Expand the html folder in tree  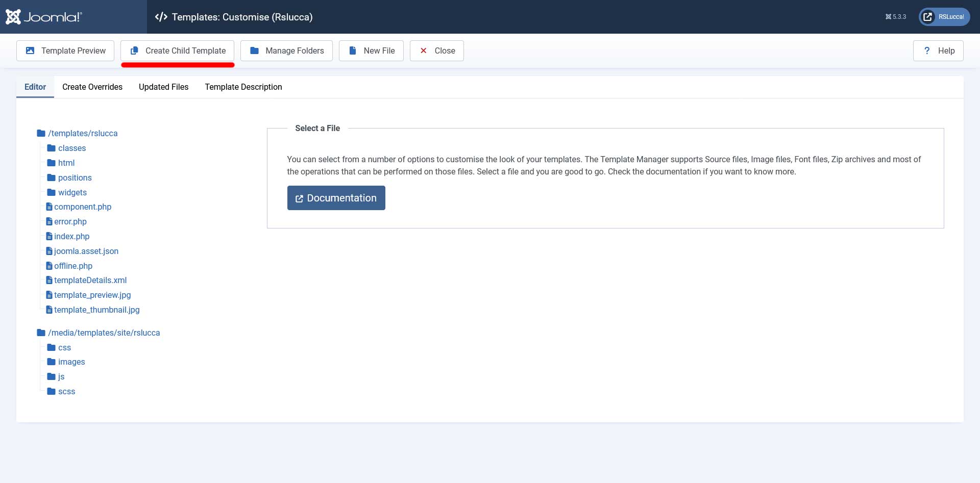66,163
